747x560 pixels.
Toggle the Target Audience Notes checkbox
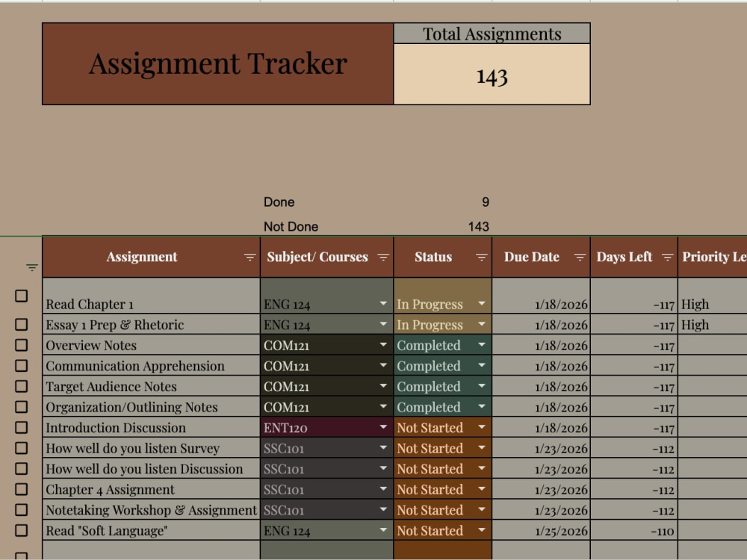point(21,386)
